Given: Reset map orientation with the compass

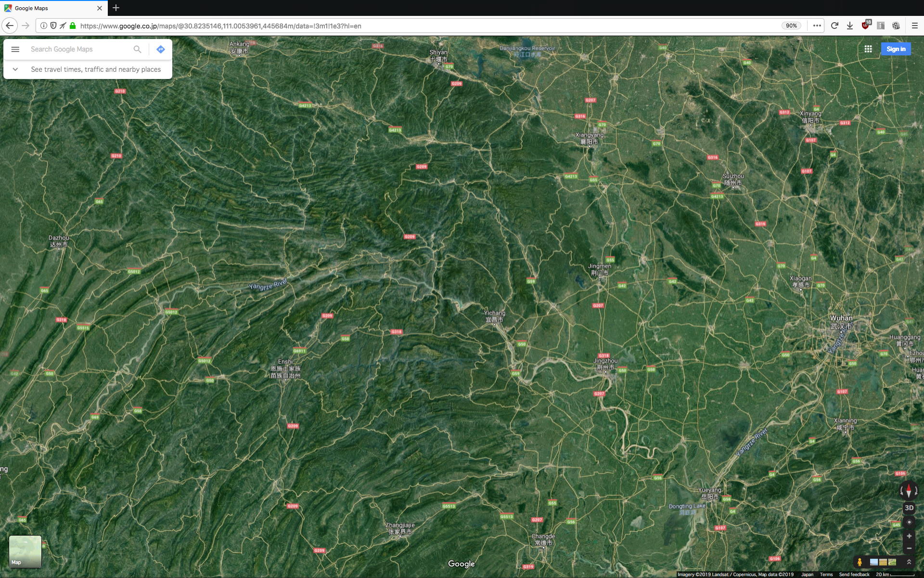Looking at the screenshot, I should (909, 490).
